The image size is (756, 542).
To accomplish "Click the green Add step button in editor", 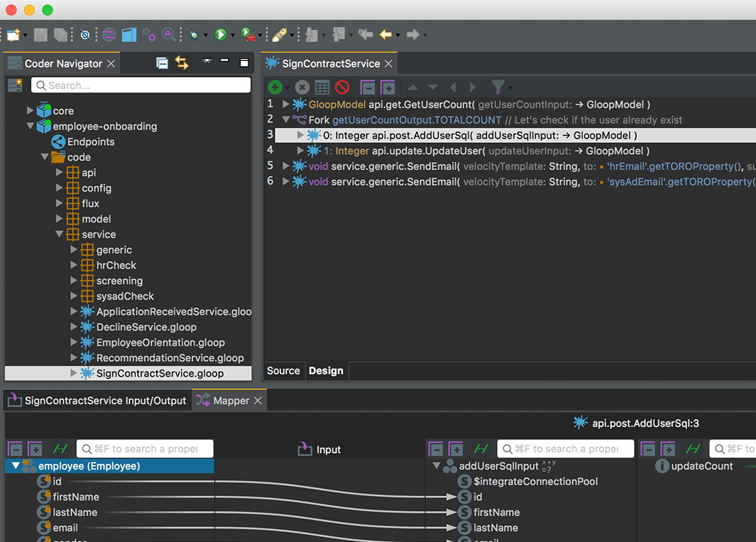I will click(275, 88).
